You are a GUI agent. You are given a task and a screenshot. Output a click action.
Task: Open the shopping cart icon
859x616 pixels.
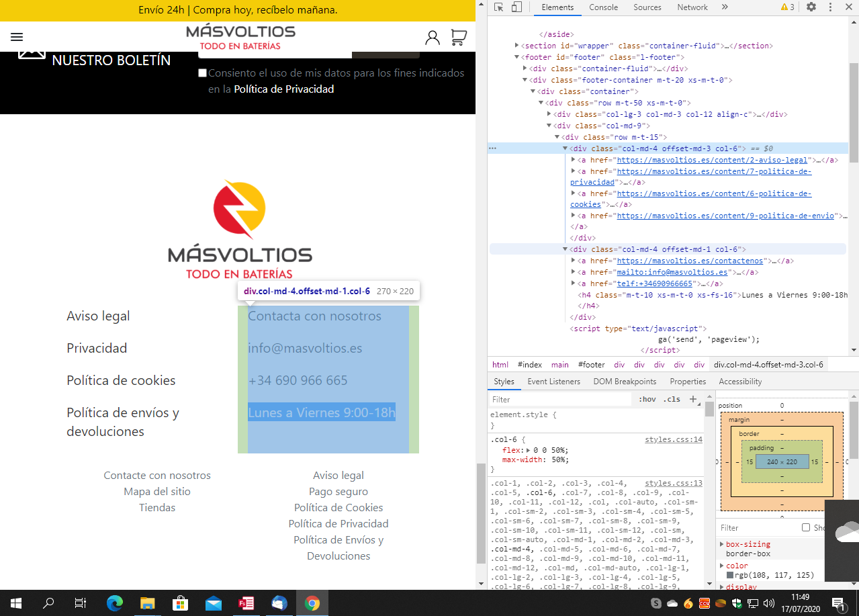pyautogui.click(x=459, y=38)
